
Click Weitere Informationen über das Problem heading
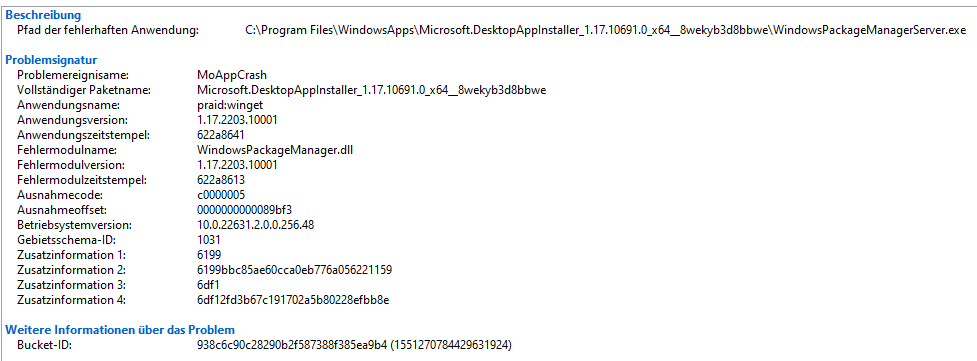click(120, 329)
